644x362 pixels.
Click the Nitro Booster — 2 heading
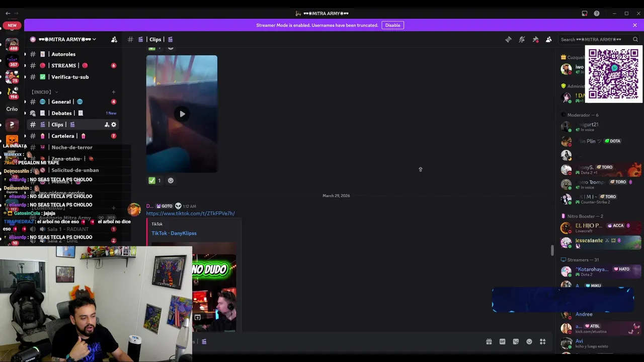click(585, 216)
